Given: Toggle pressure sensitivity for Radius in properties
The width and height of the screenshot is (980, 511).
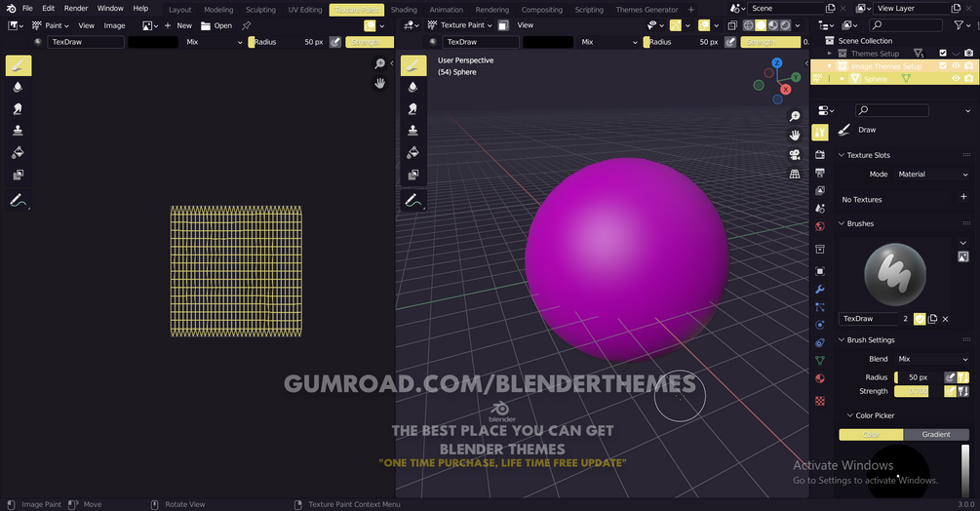Looking at the screenshot, I should [x=950, y=377].
